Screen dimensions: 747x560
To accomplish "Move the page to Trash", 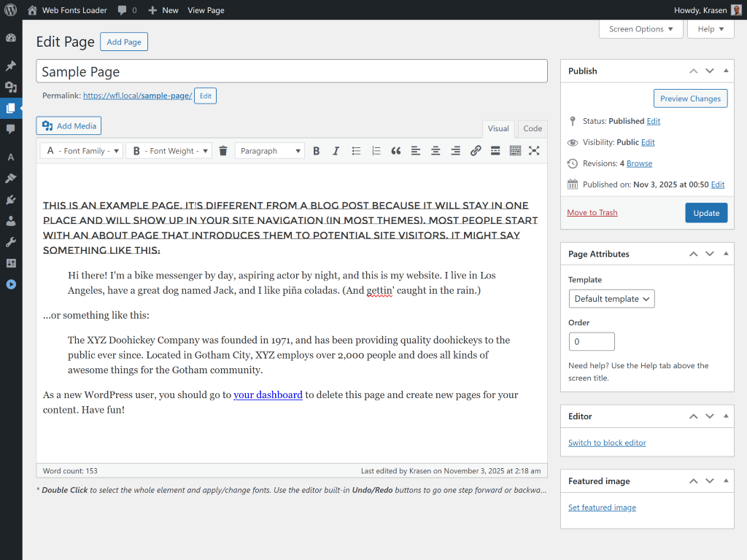I will [592, 212].
